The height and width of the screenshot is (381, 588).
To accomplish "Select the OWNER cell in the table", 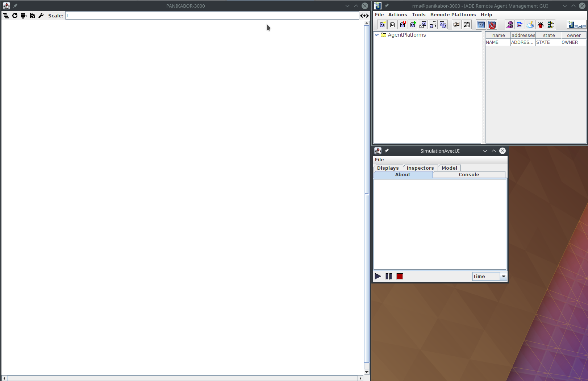I will 574,42.
